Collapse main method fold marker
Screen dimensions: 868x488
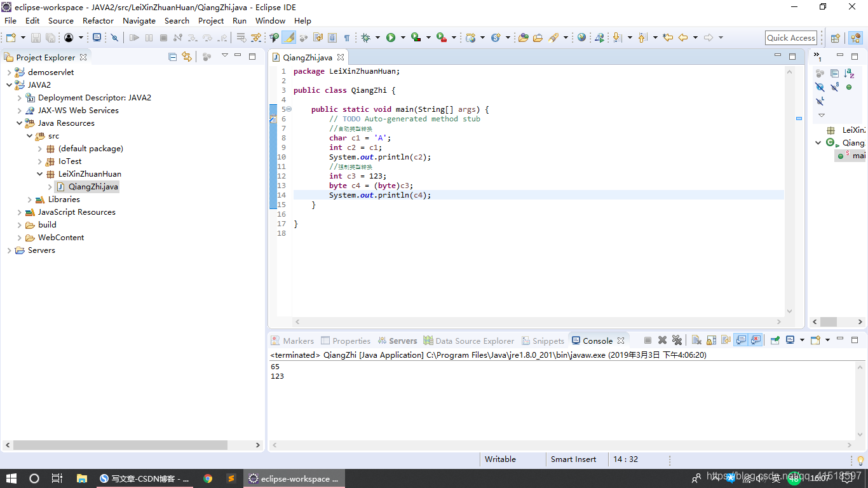pos(288,109)
